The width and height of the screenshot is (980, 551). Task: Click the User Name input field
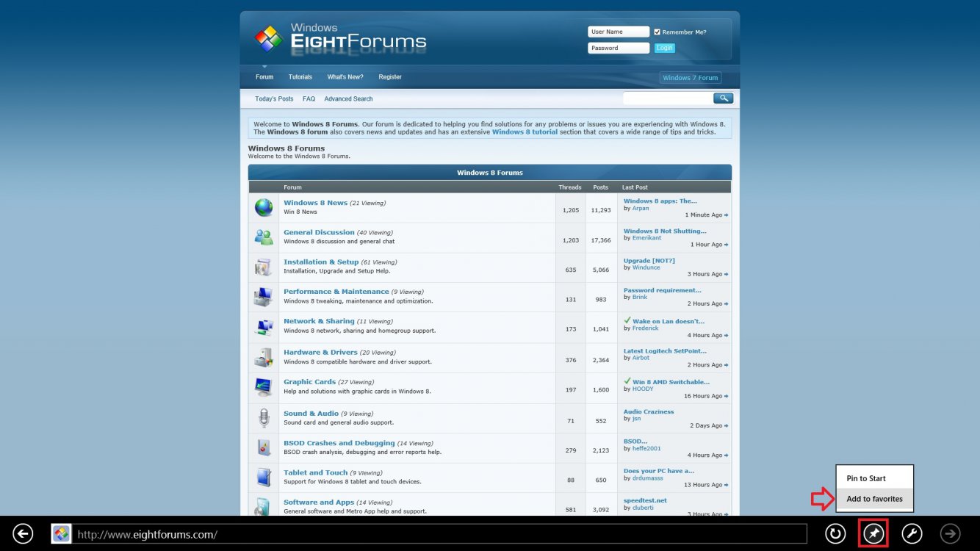point(618,32)
